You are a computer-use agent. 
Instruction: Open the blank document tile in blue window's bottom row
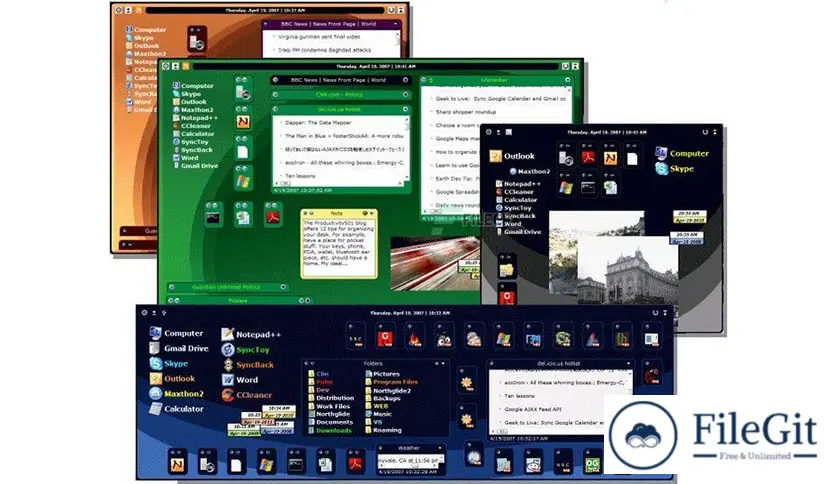point(236,463)
